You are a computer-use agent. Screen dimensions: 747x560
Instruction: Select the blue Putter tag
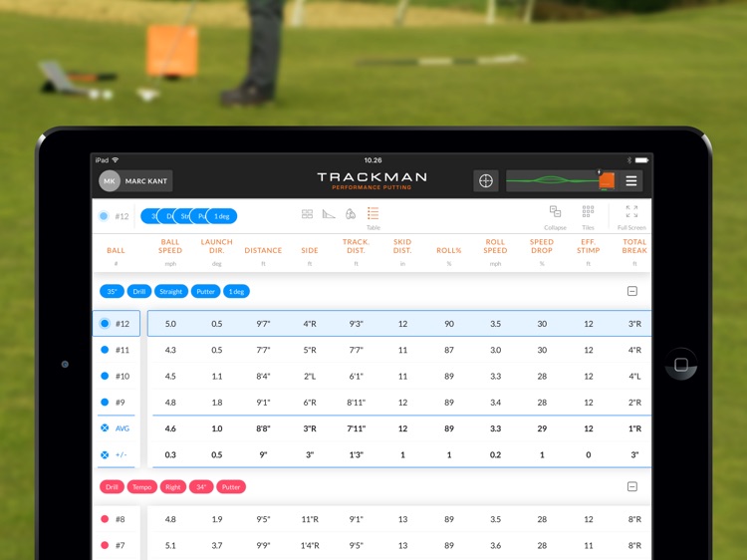(205, 291)
